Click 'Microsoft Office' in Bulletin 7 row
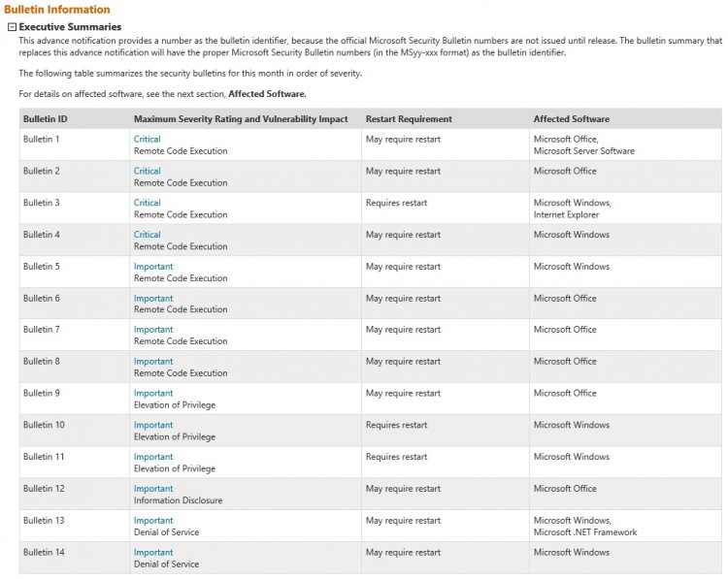 click(x=565, y=330)
